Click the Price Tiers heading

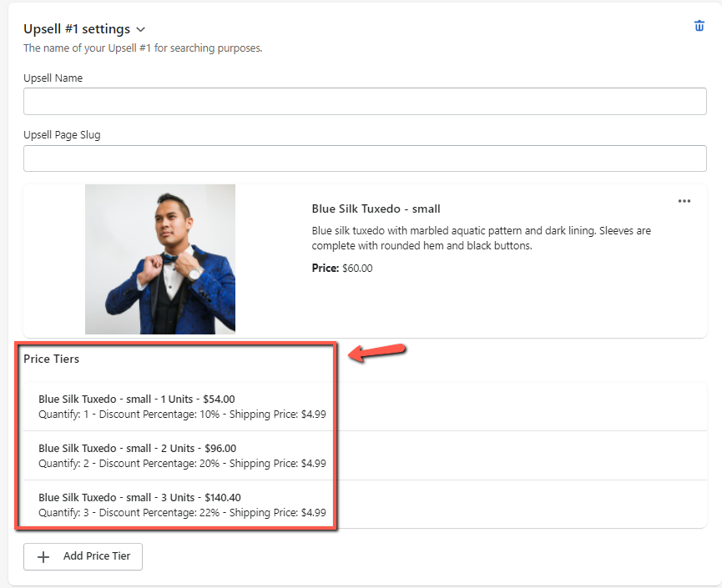[x=52, y=359]
